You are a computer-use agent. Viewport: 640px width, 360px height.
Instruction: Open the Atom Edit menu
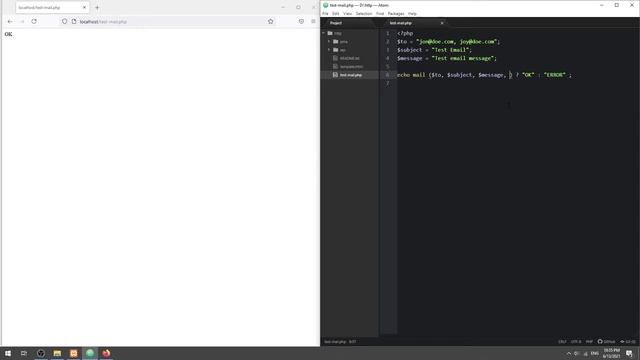pyautogui.click(x=336, y=13)
